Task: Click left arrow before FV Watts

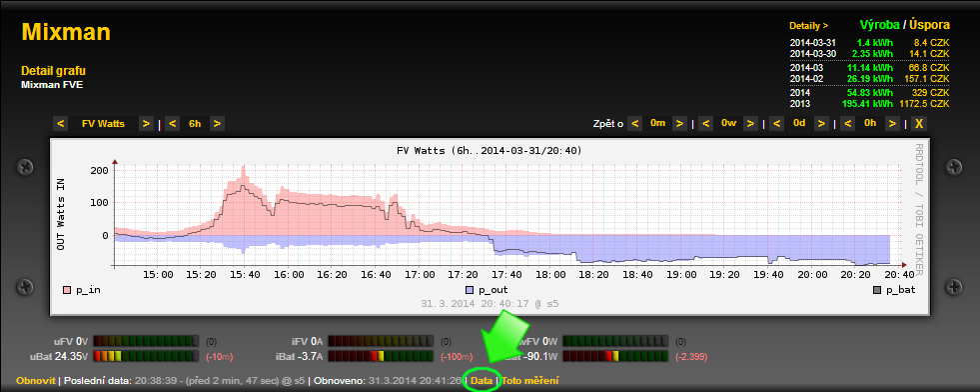Action: [61, 124]
